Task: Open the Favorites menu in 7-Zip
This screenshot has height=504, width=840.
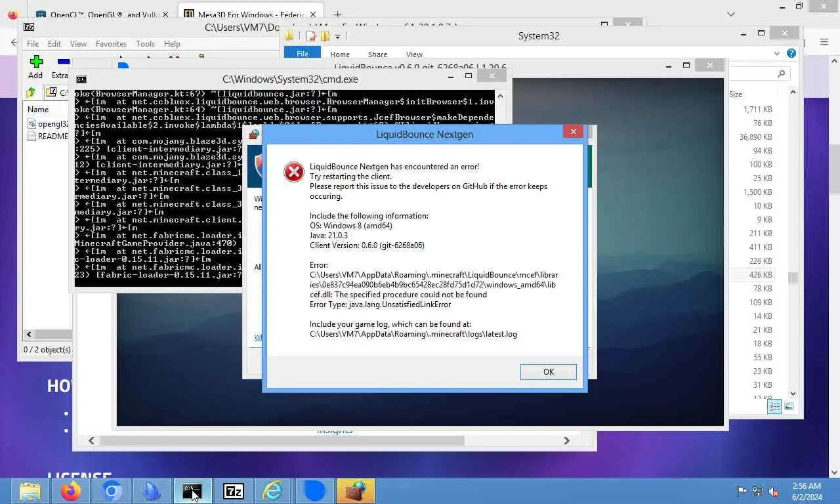Action: coord(111,44)
